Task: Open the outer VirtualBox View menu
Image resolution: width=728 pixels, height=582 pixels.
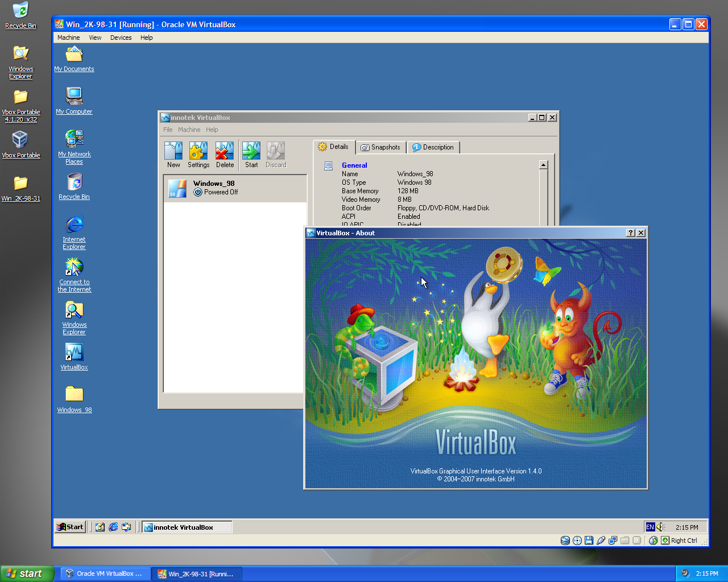Action: click(x=95, y=38)
